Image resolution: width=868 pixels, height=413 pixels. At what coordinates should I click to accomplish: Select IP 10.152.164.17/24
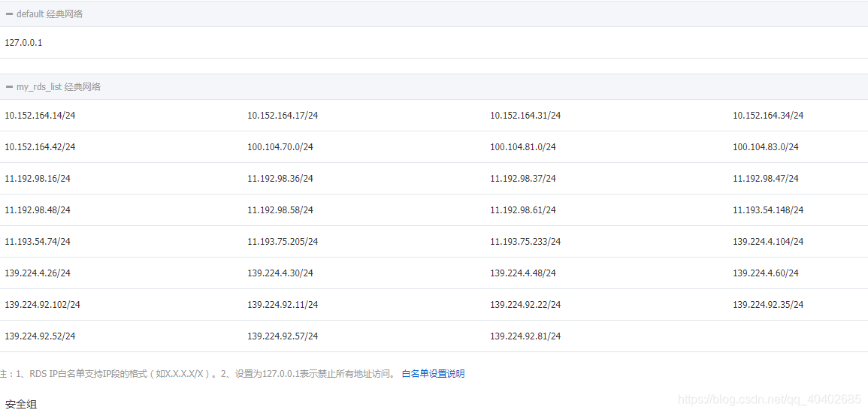pos(283,116)
